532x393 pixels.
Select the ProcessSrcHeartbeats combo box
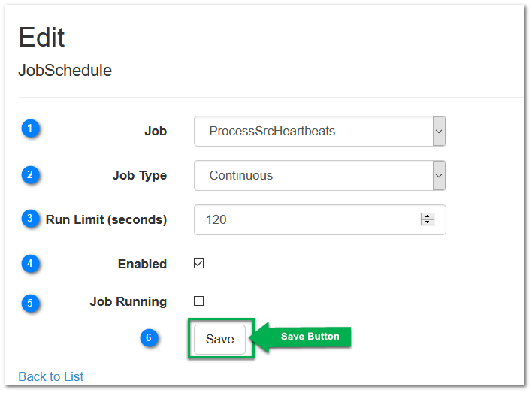[320, 132]
